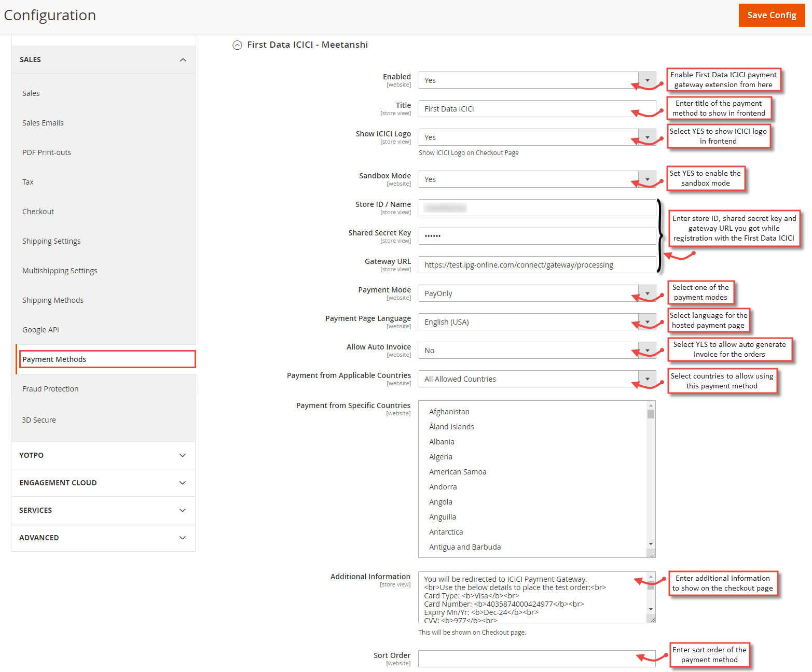812x672 pixels.
Task: Collapse the First Data ICICI - Meetanshi section
Action: pos(237,45)
